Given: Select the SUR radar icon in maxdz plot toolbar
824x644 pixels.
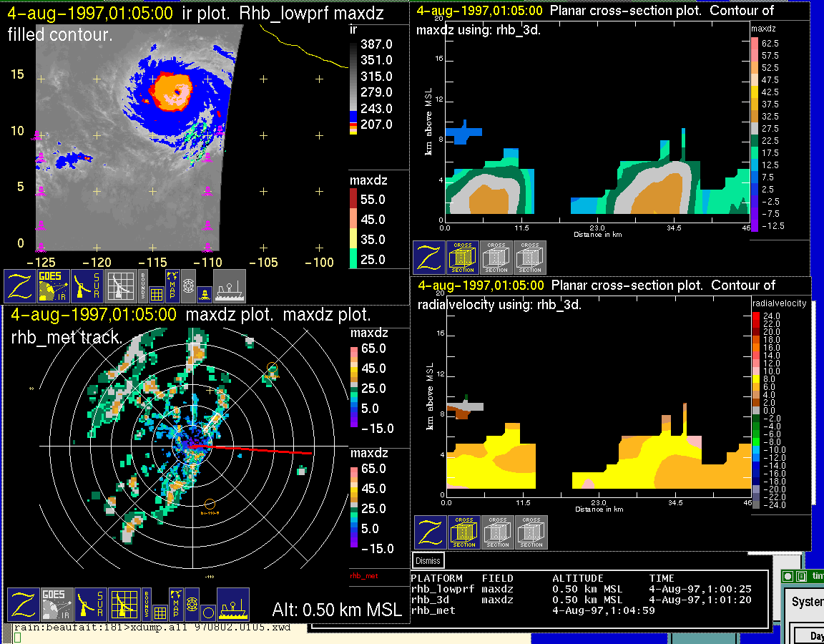Looking at the screenshot, I should pos(90,605).
